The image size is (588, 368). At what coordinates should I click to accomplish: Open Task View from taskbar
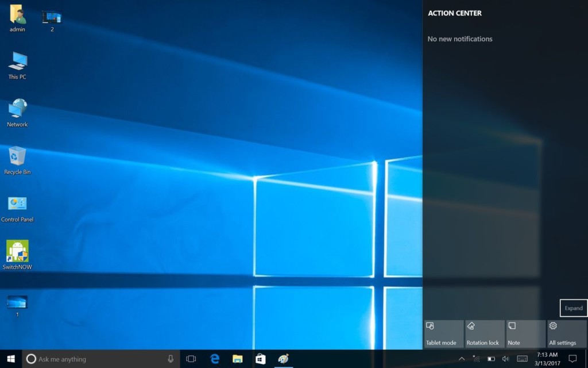191,359
